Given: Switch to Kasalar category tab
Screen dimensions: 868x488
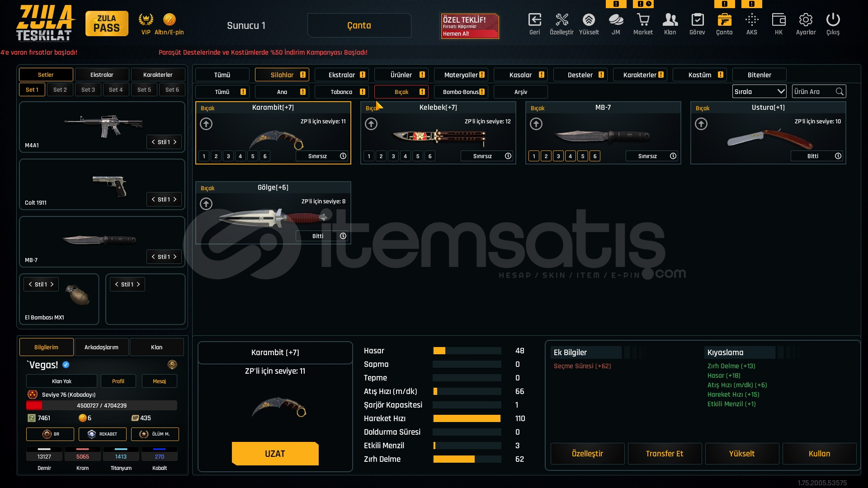Looking at the screenshot, I should point(521,75).
